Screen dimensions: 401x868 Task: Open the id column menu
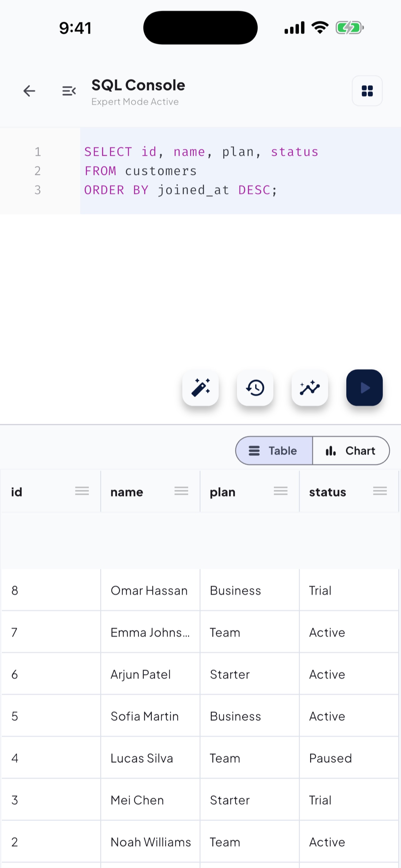point(82,491)
